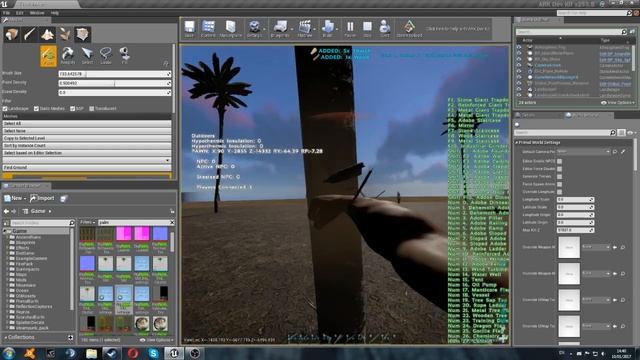
Task: Toggle Content Browser lock icon
Action: [x=172, y=211]
